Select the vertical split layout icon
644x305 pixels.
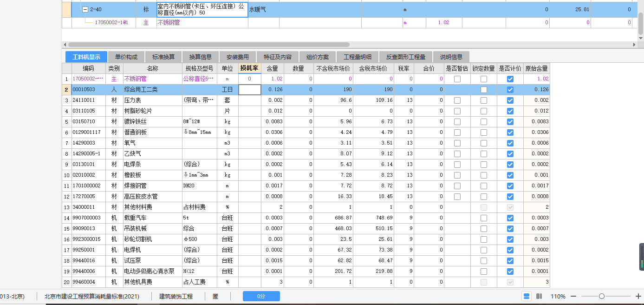[539, 296]
